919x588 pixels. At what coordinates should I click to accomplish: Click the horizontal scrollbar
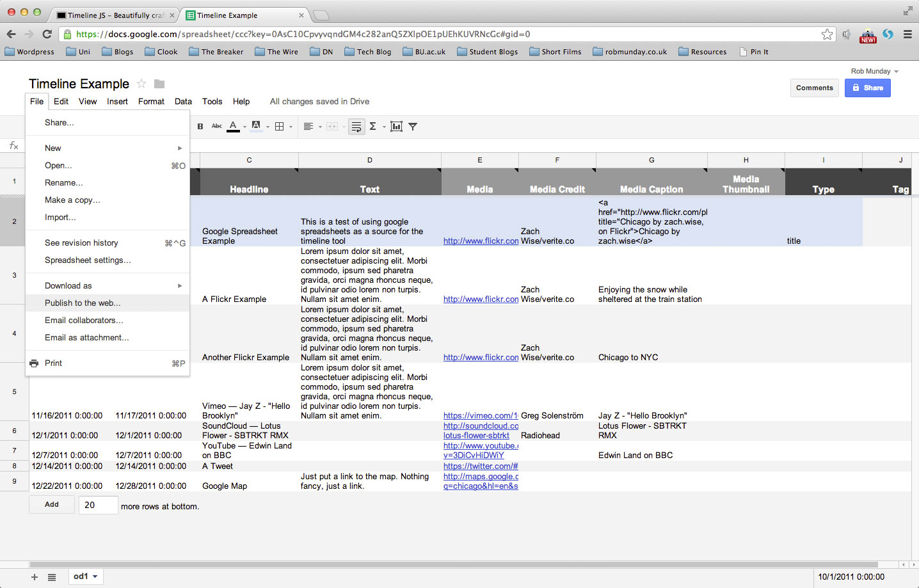click(x=454, y=565)
